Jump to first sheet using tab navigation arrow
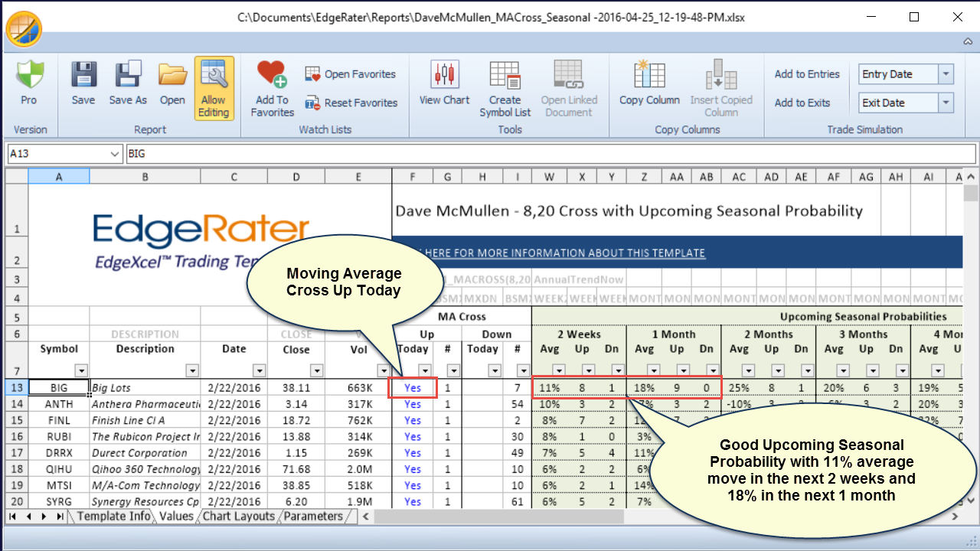Viewport: 980px width, 551px height. 13,517
